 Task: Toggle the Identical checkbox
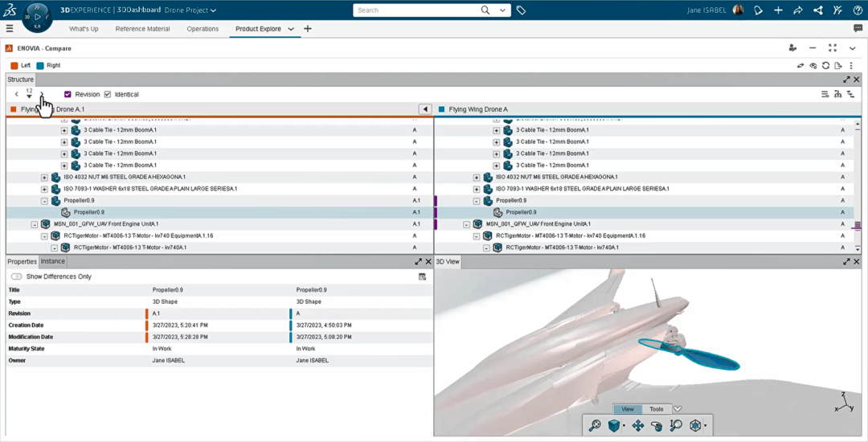[108, 95]
